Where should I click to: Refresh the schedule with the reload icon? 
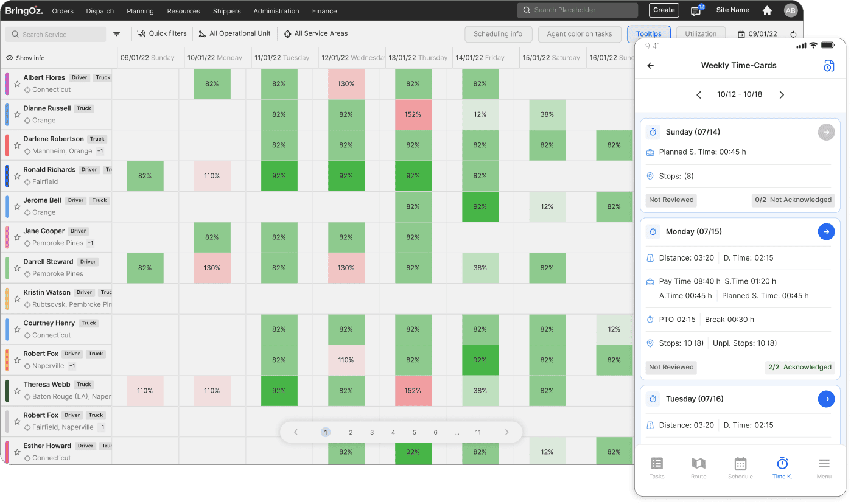tap(793, 35)
